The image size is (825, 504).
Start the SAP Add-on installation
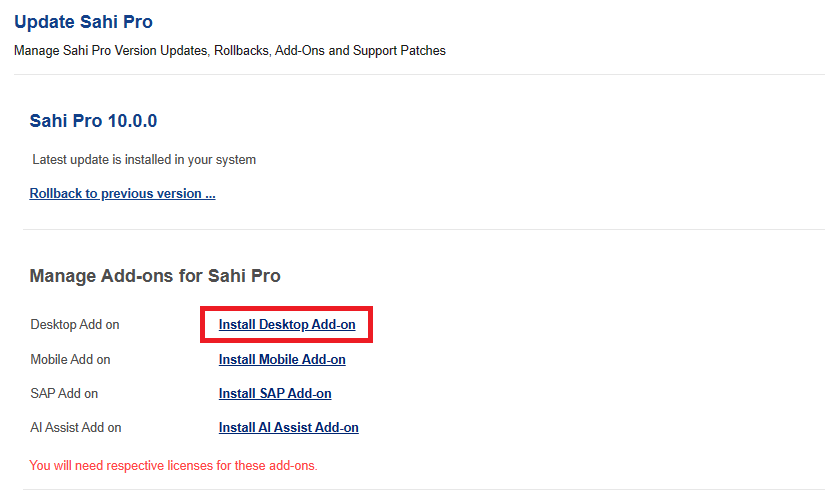tap(275, 393)
